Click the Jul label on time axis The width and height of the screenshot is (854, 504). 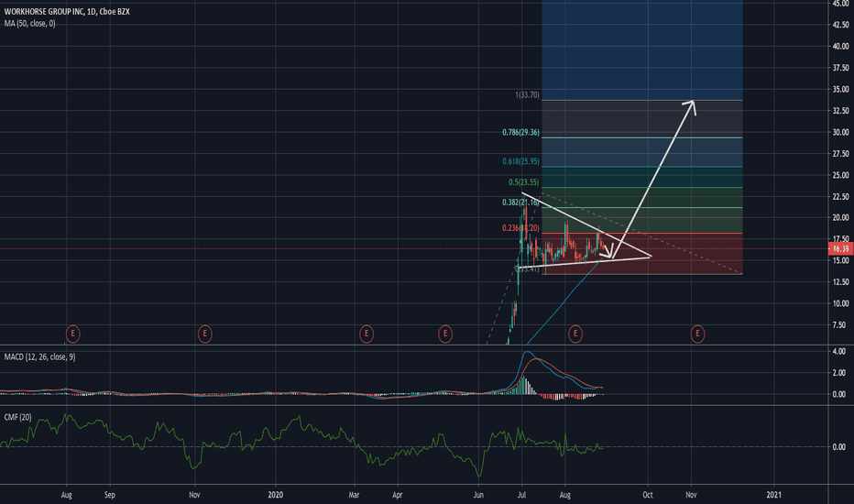521,495
